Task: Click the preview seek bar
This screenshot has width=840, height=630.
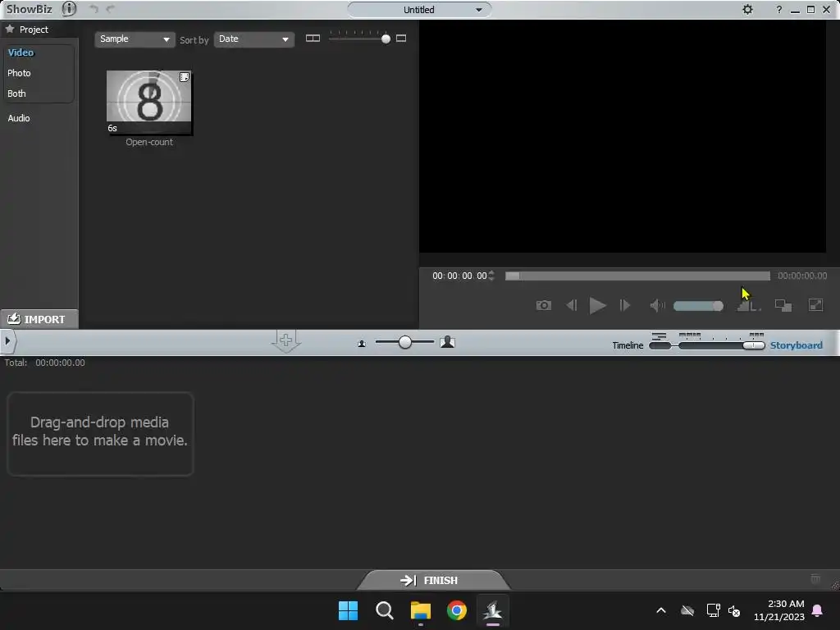Action: point(637,276)
